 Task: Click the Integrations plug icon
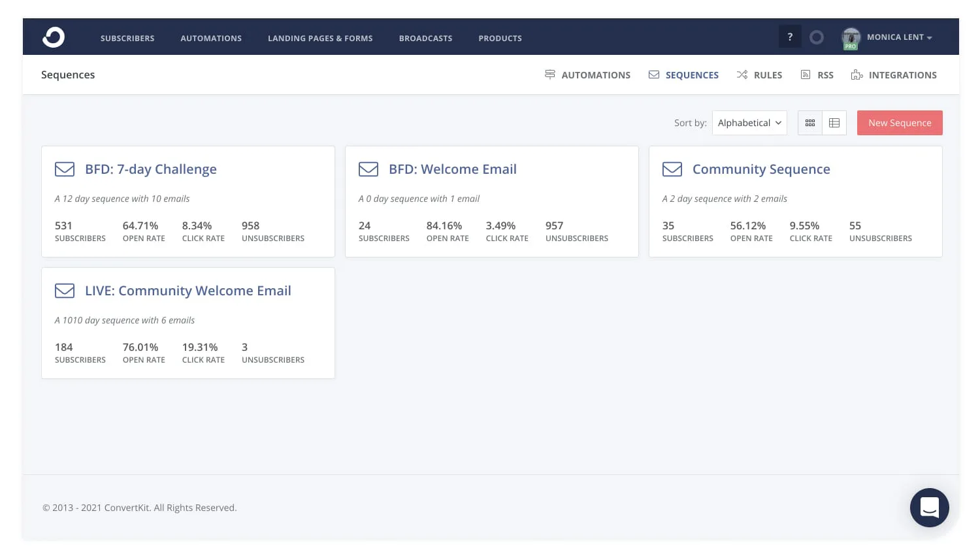pyautogui.click(x=857, y=74)
